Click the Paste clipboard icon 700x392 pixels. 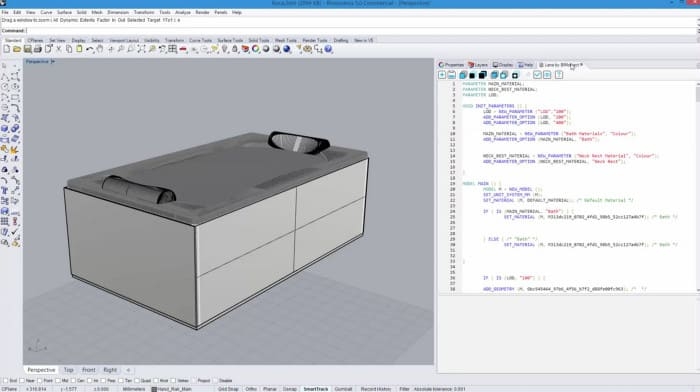pyautogui.click(x=79, y=49)
